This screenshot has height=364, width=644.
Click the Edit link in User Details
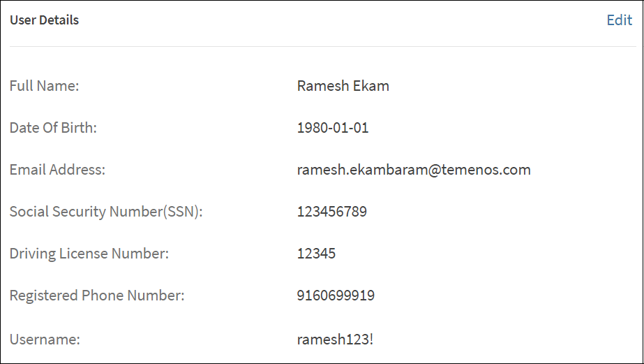(619, 20)
